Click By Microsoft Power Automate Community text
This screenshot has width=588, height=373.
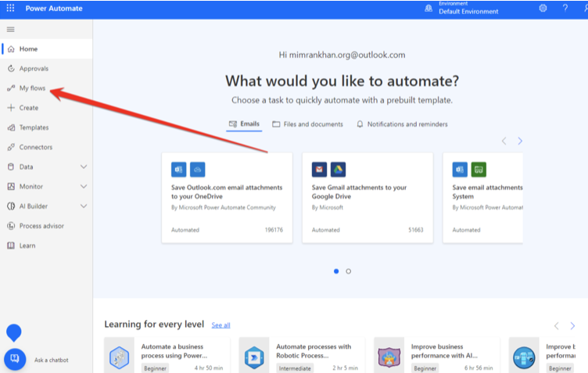coord(224,207)
